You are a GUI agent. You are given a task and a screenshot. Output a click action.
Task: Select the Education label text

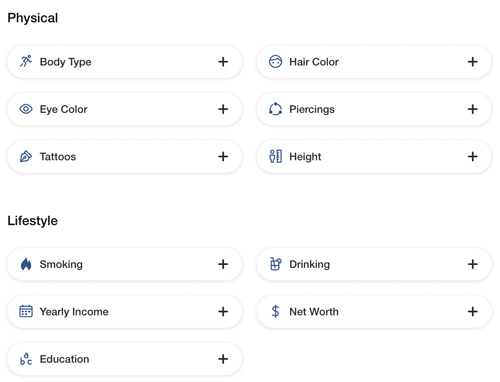click(x=64, y=359)
